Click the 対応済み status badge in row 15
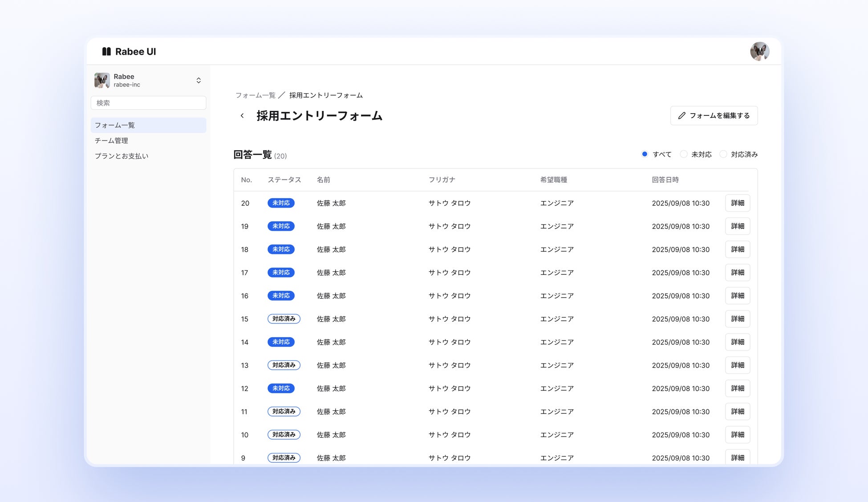This screenshot has height=502, width=868. pyautogui.click(x=284, y=319)
